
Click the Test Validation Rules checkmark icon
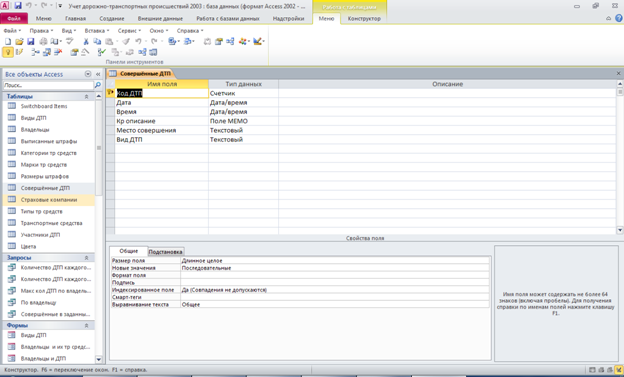[102, 52]
